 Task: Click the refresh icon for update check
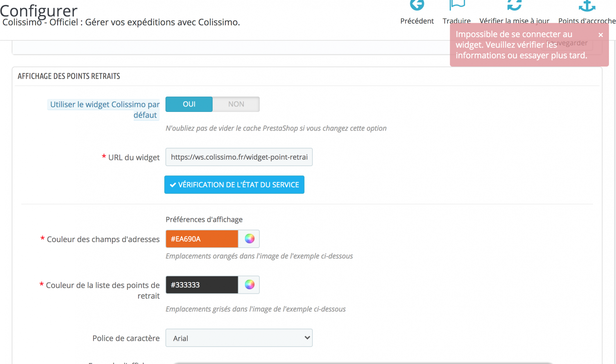point(514,5)
